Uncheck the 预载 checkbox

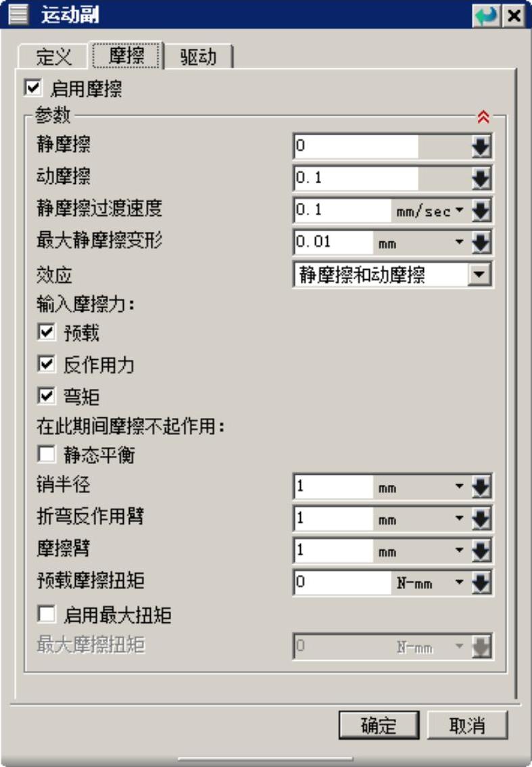pos(47,333)
